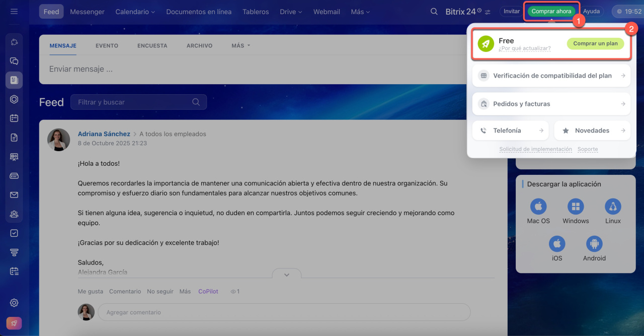
Task: Download the Mac OS application
Action: click(x=538, y=207)
